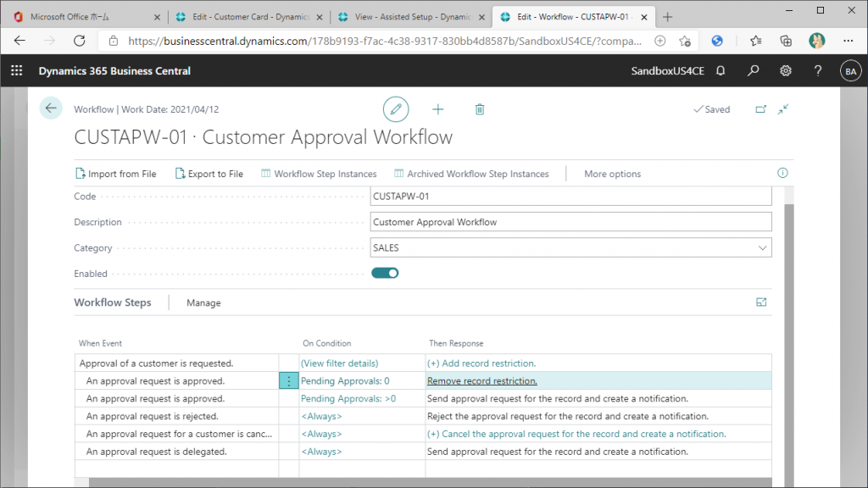Toggle edit mode with pencil icon

pyautogui.click(x=396, y=109)
